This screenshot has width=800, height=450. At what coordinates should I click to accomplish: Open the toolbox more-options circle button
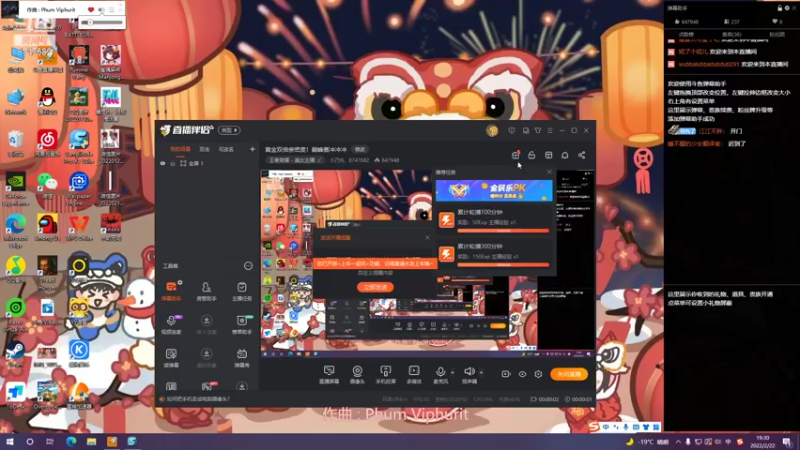[x=248, y=266]
